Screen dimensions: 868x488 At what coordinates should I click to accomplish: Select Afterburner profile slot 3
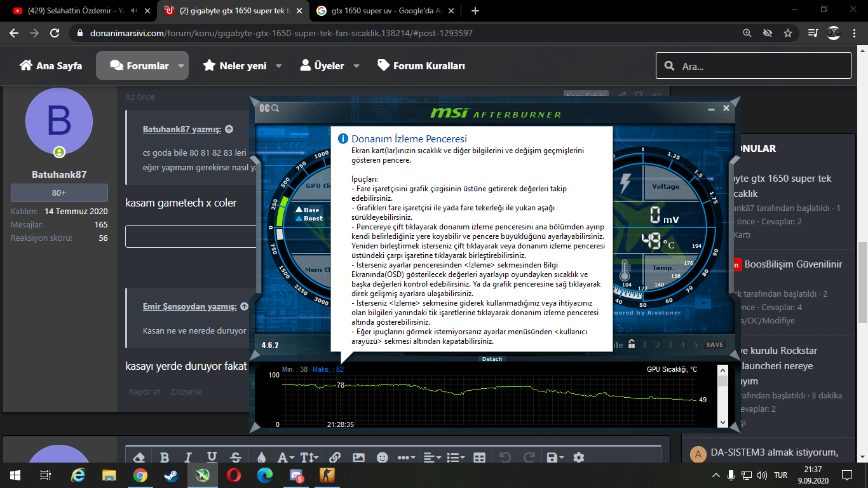point(671,345)
